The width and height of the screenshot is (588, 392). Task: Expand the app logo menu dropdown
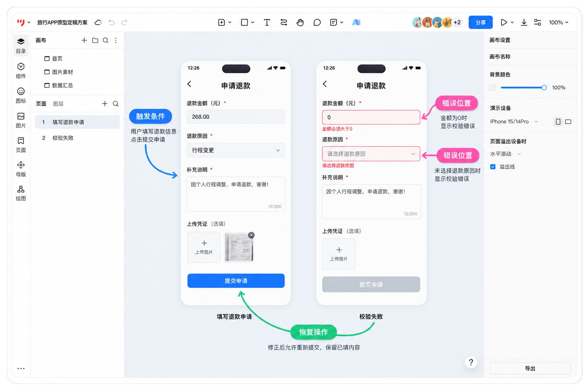click(x=29, y=23)
